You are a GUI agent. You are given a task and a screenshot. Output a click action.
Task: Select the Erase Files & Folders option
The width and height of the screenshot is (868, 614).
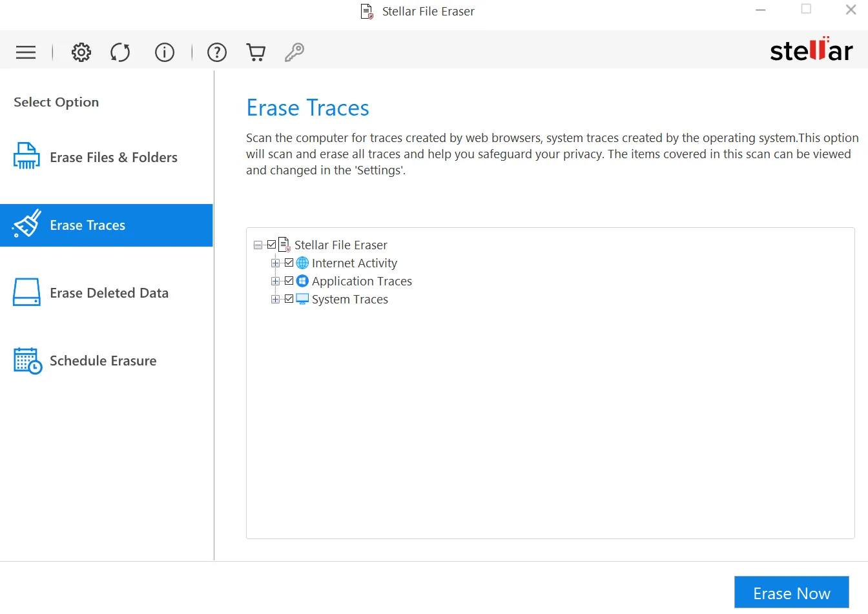107,158
